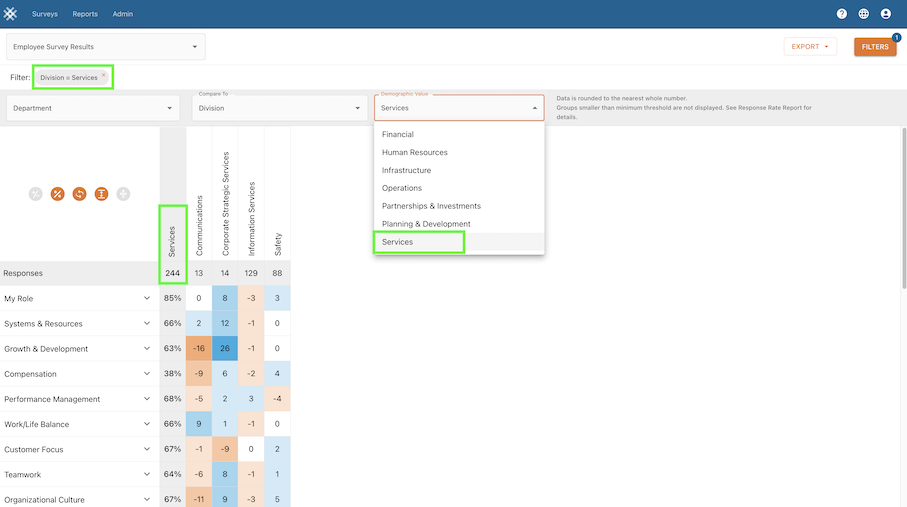Expand the Growth & Development row
907x507 pixels.
[147, 349]
